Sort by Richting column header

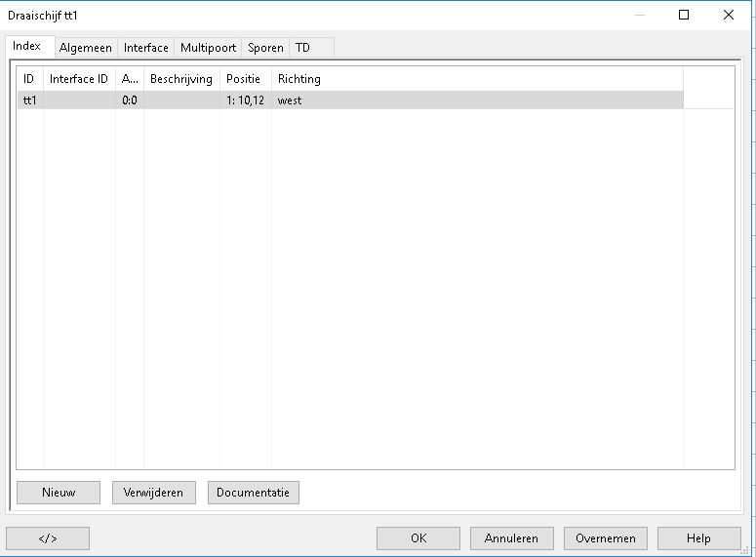point(299,79)
